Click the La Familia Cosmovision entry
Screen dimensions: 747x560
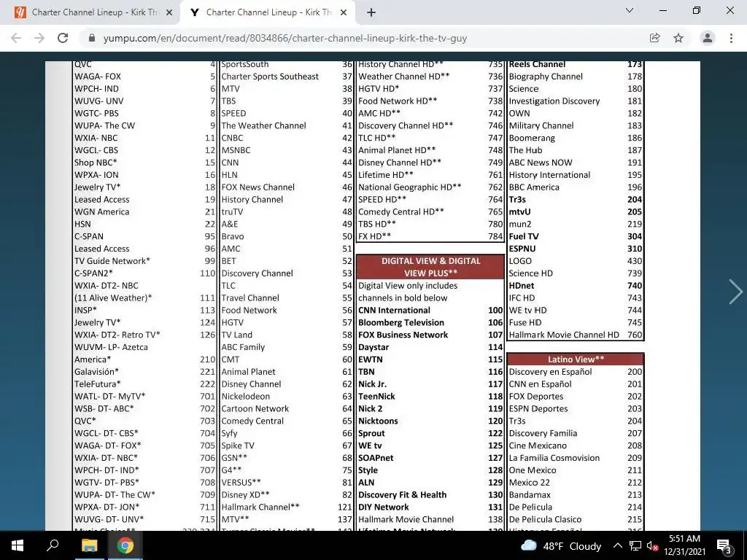point(554,458)
